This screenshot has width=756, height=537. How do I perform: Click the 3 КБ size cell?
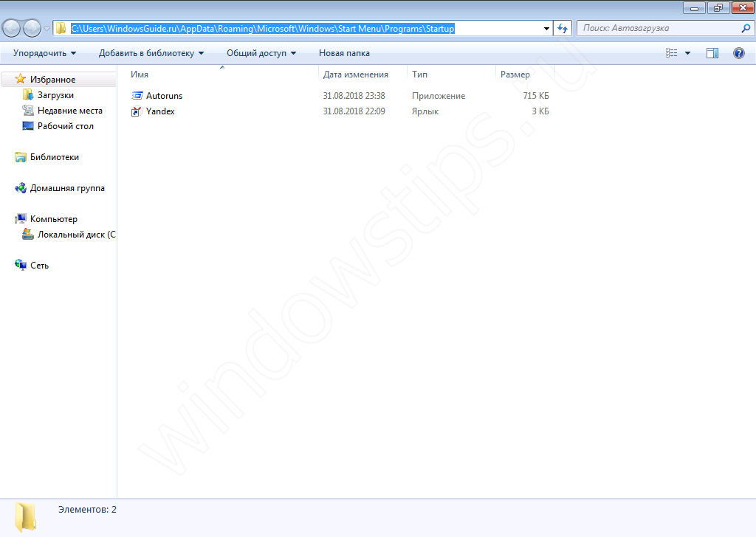click(540, 111)
